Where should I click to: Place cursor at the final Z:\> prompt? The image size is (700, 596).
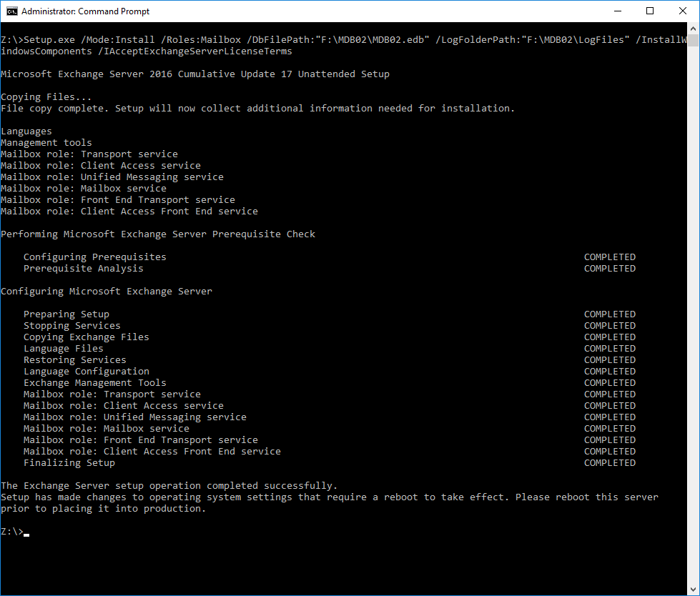pyautogui.click(x=26, y=532)
